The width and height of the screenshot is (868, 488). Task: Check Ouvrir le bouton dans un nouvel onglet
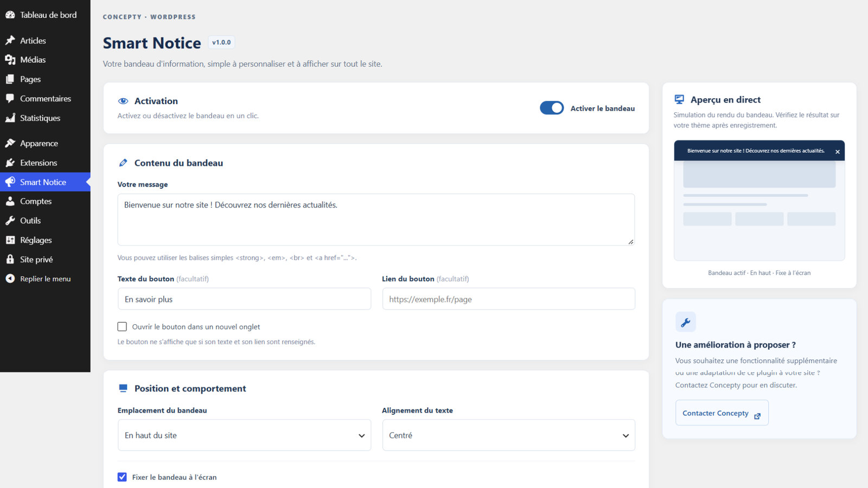pyautogui.click(x=122, y=326)
